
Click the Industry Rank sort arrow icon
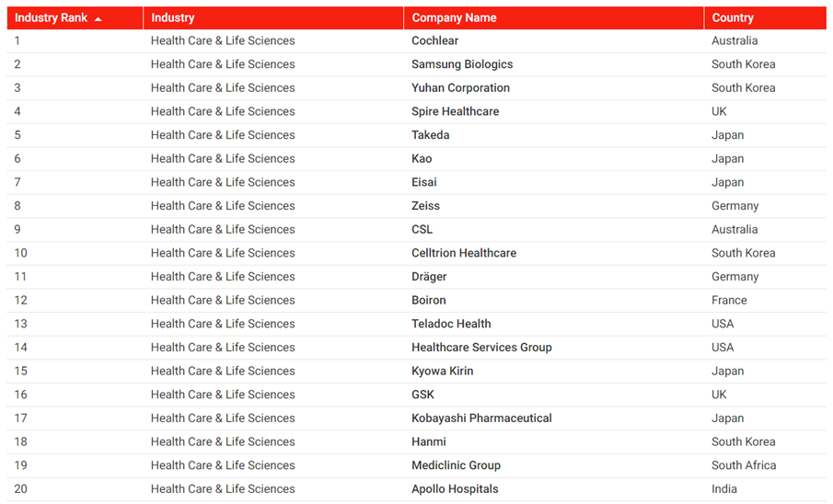pos(98,18)
